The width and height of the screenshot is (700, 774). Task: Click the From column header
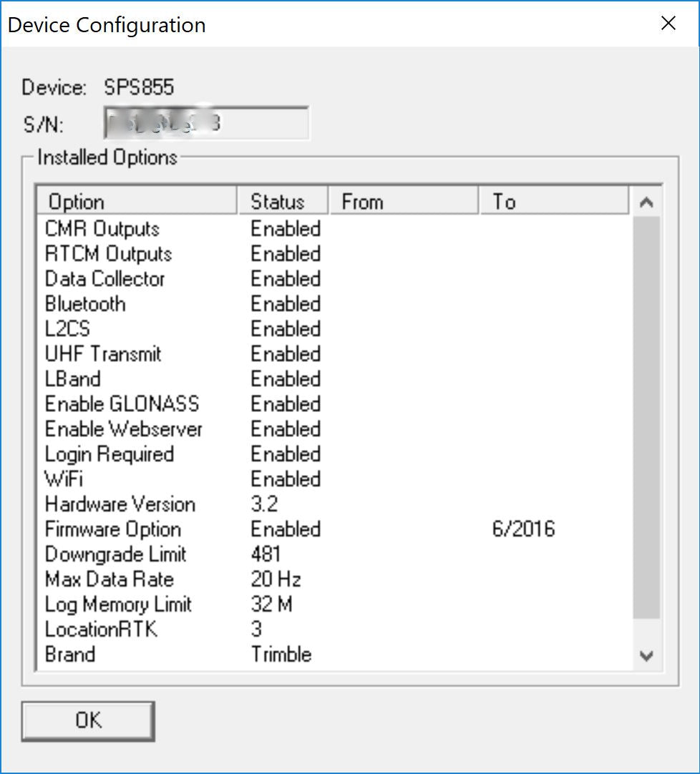[403, 202]
